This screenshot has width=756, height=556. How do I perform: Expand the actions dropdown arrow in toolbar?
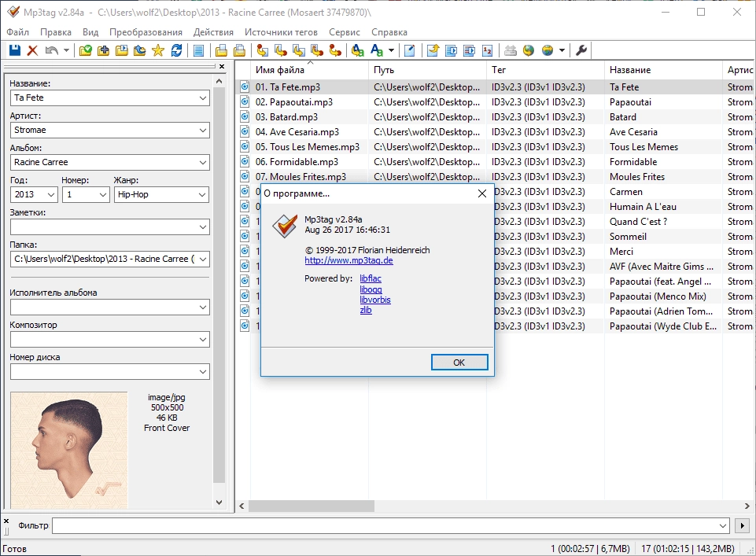pyautogui.click(x=391, y=50)
